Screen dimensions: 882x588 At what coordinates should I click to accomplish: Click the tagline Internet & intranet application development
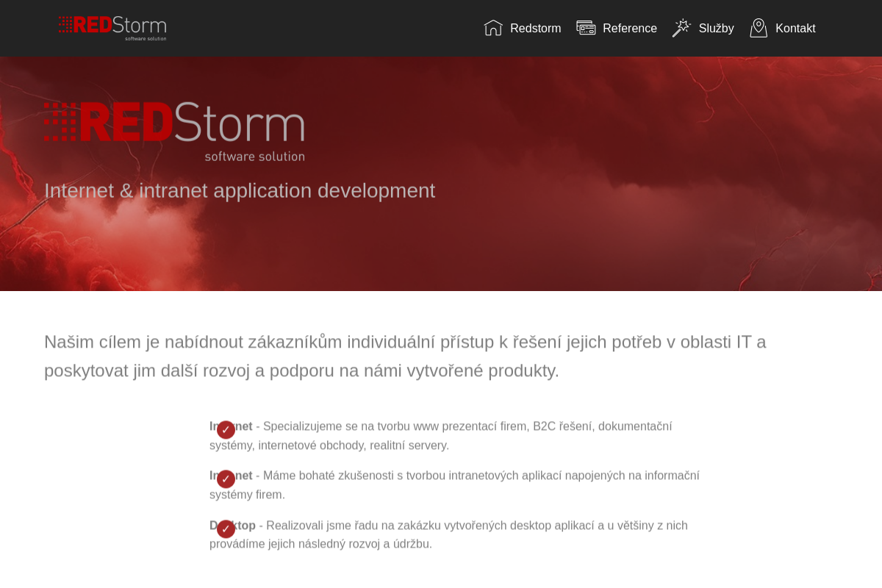(x=240, y=190)
